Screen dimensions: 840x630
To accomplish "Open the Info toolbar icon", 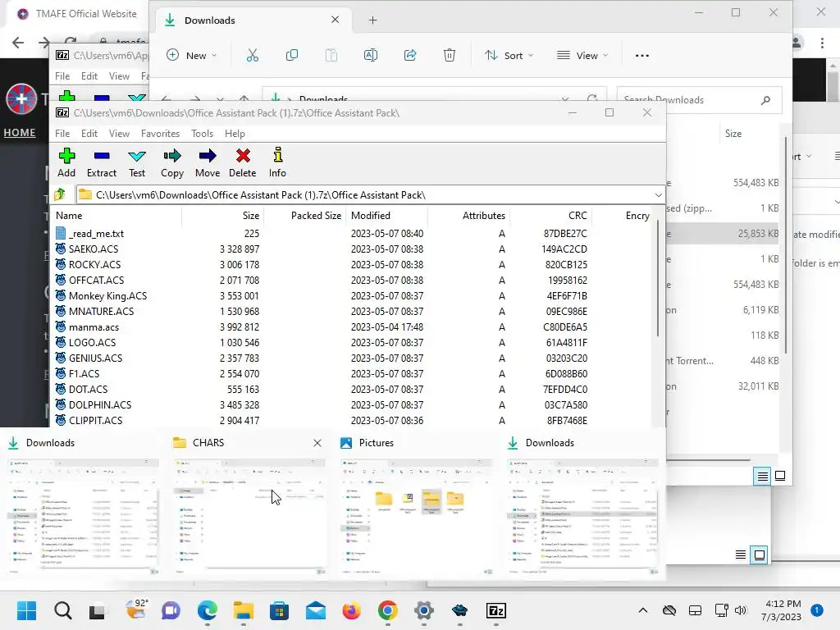I will point(277,163).
